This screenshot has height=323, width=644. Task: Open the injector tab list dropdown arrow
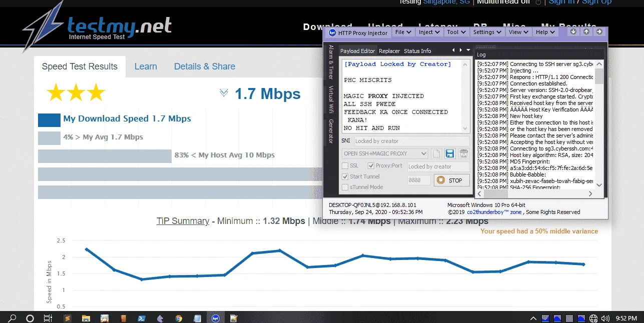pyautogui.click(x=468, y=50)
